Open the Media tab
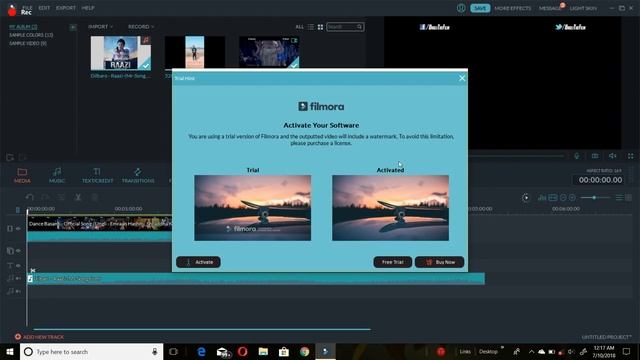The image size is (640, 360). pyautogui.click(x=22, y=175)
